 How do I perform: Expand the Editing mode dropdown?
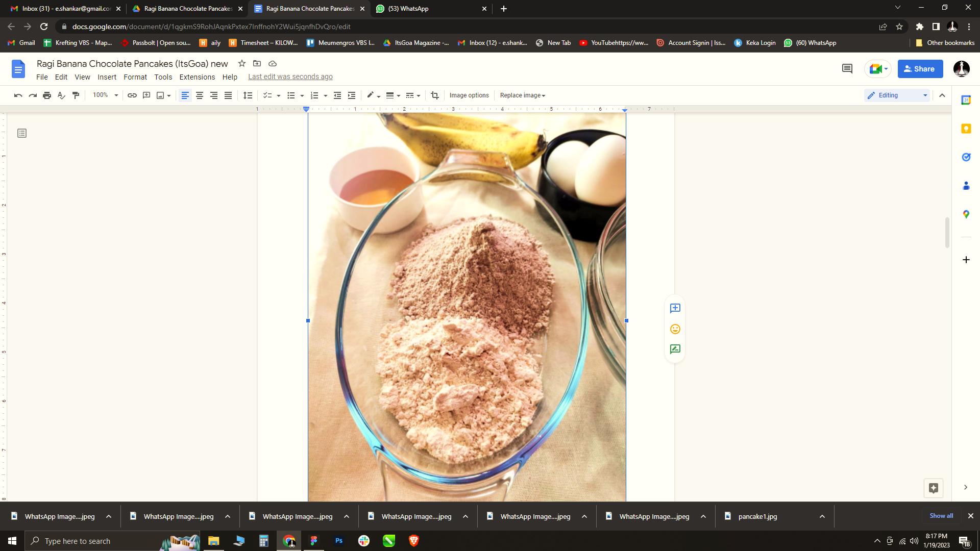[x=897, y=95]
